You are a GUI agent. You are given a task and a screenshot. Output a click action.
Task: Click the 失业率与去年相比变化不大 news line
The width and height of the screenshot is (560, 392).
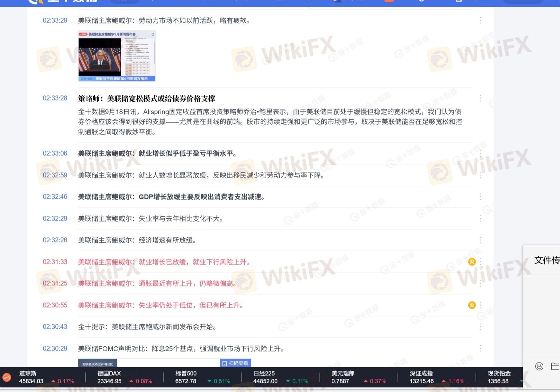[x=151, y=219]
